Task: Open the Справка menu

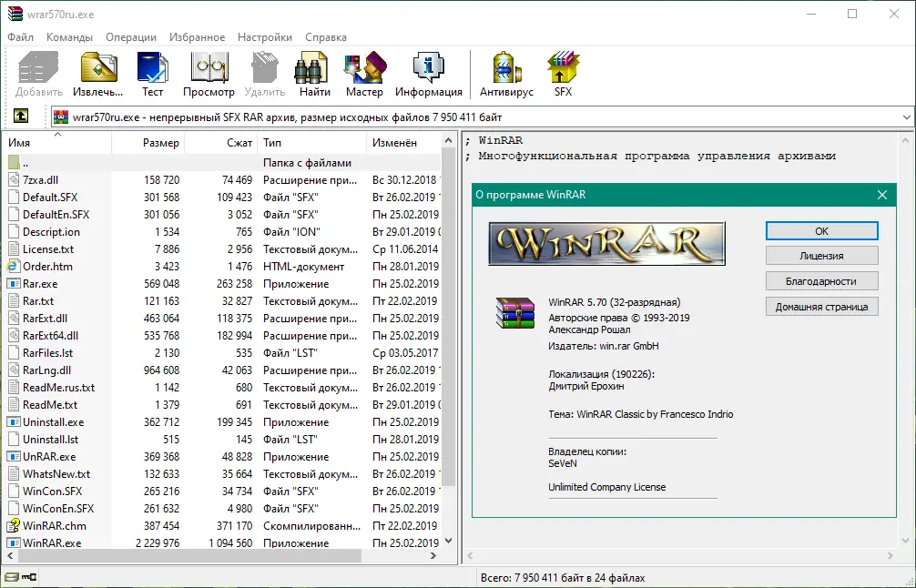Action: pyautogui.click(x=325, y=36)
